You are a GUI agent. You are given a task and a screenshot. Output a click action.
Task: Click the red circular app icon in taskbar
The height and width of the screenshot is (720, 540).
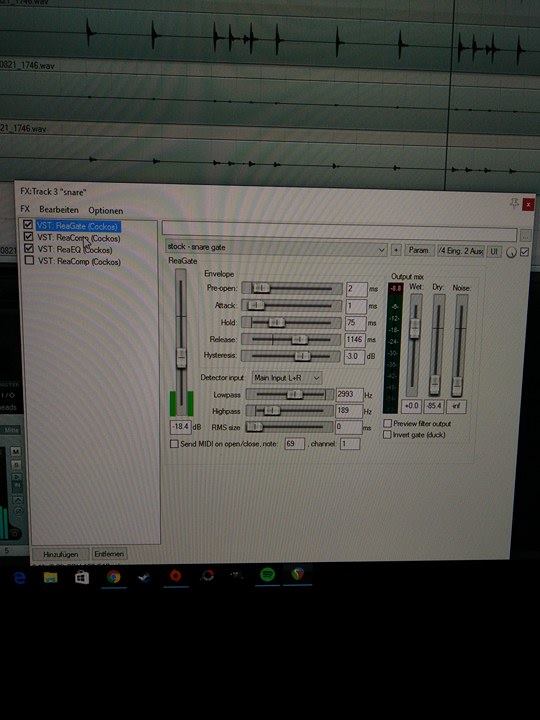tap(175, 576)
